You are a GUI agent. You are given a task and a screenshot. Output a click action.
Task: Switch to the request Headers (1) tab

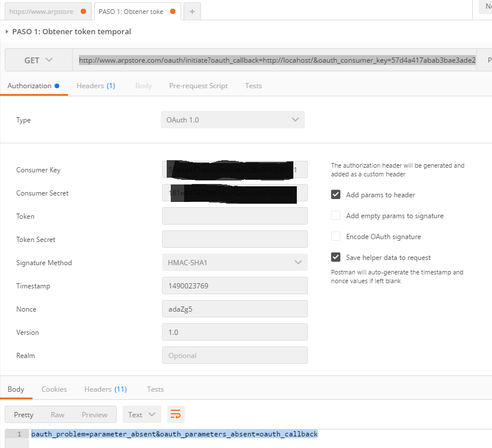(96, 86)
